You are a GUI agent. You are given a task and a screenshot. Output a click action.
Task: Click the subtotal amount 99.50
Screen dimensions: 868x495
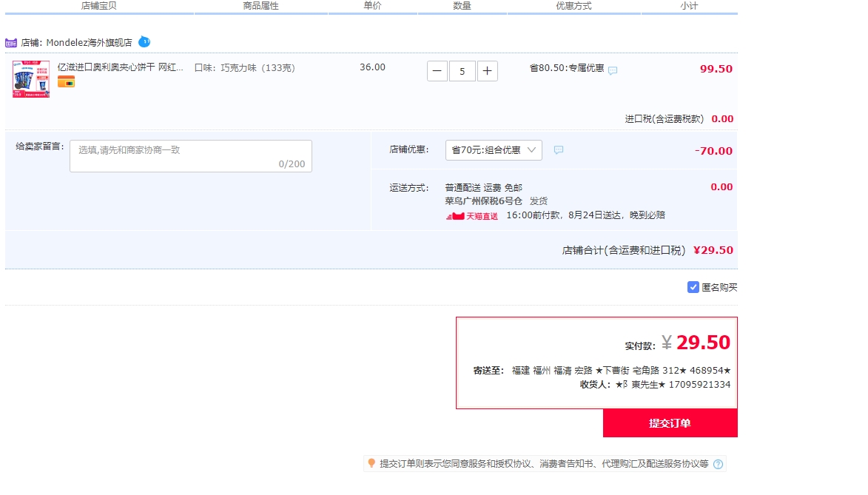[716, 69]
